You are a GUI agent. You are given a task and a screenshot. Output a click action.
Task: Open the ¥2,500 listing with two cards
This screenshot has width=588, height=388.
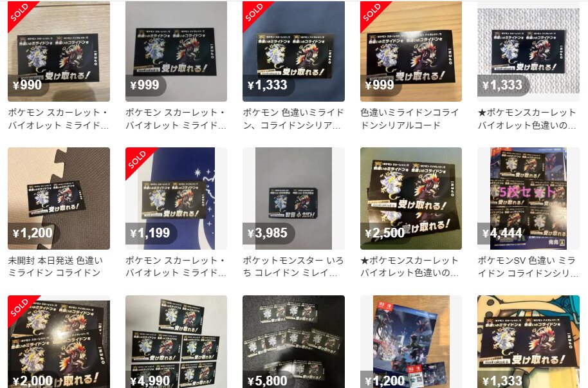tap(411, 198)
